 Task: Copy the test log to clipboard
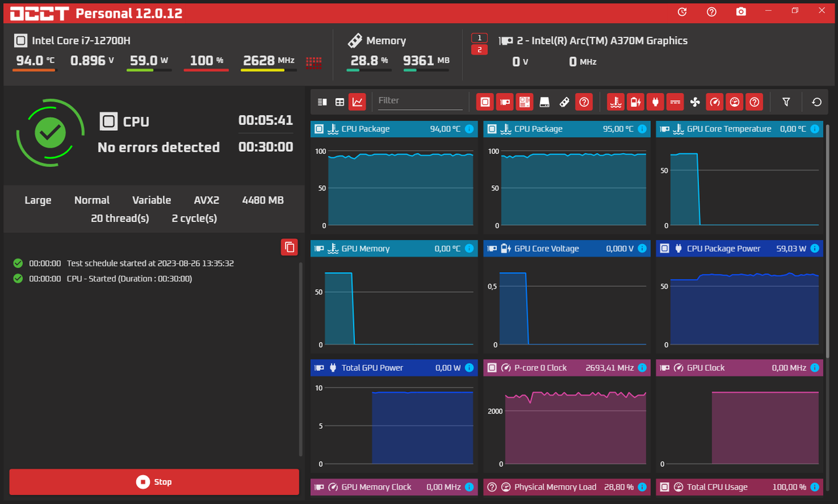click(289, 247)
